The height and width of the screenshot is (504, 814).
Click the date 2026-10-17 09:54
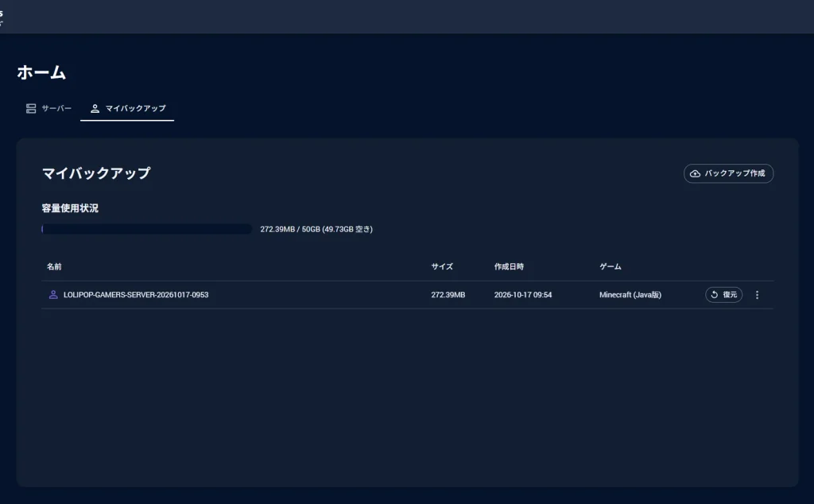tap(523, 295)
